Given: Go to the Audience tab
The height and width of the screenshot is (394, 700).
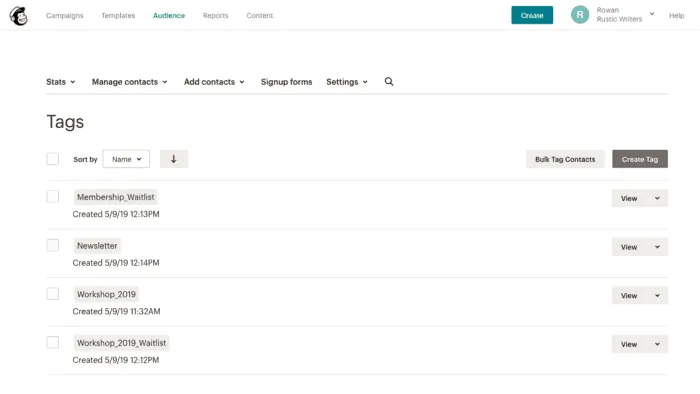Looking at the screenshot, I should [169, 15].
